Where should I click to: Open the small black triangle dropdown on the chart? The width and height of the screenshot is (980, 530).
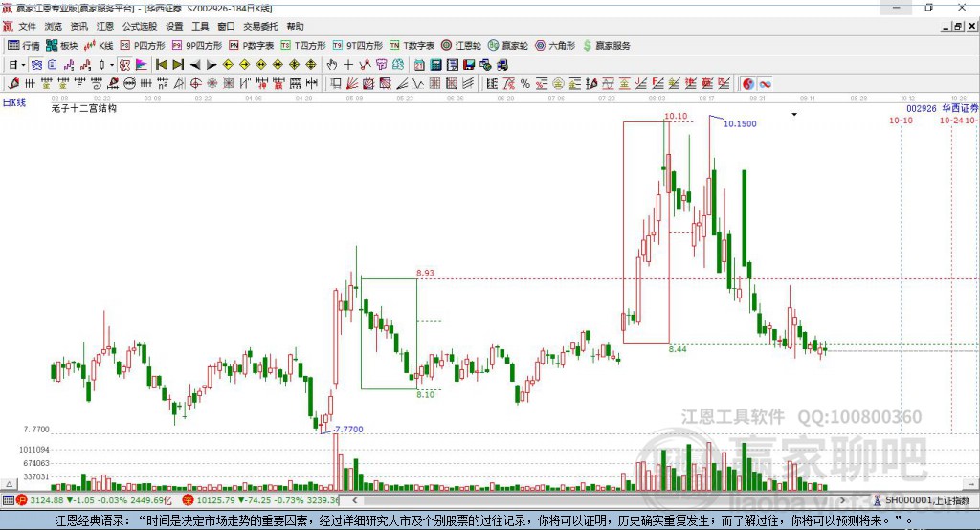pyautogui.click(x=794, y=115)
